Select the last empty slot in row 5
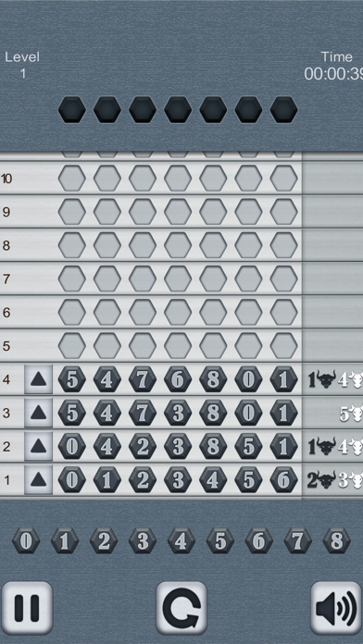The width and height of the screenshot is (363, 644). (284, 346)
